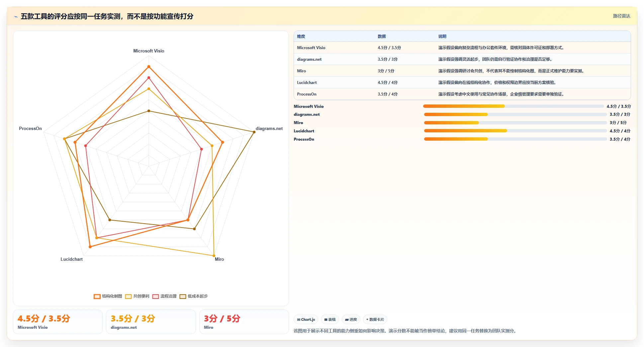Screen dimensions: 644x347
Task: Click the 说明 column header
Action: point(442,36)
